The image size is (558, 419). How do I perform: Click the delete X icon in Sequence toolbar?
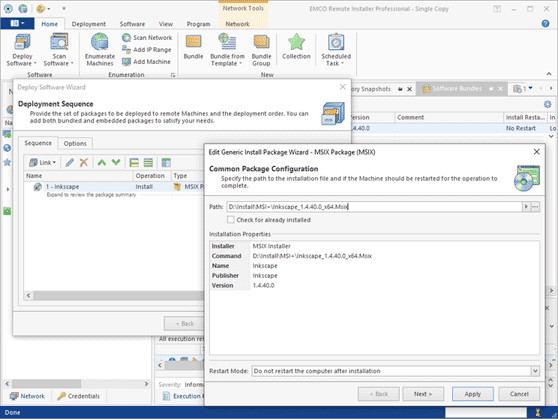coord(84,163)
